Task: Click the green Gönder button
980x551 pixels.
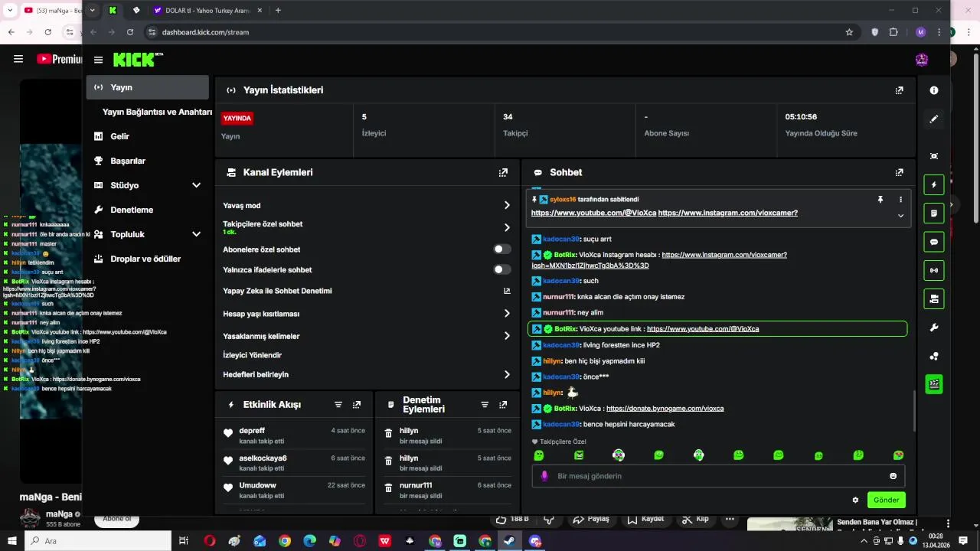Action: click(x=887, y=500)
